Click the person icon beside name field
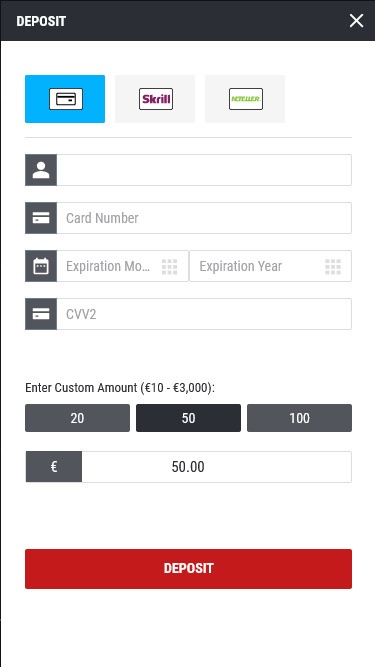The height and width of the screenshot is (667, 375). pyautogui.click(x=41, y=170)
